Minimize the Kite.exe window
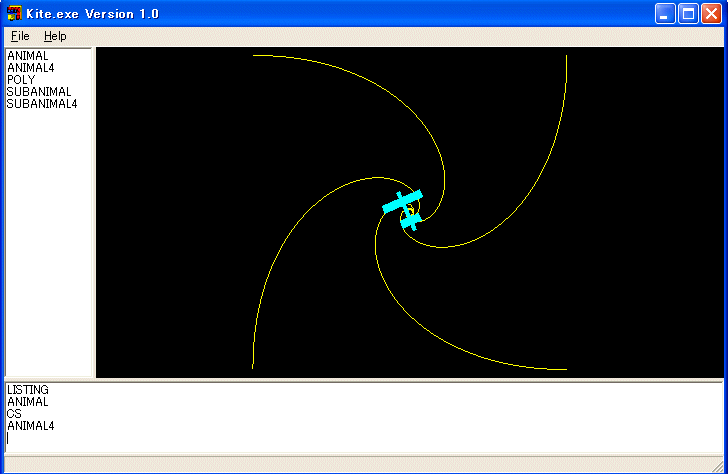Image resolution: width=728 pixels, height=474 pixels. click(665, 13)
